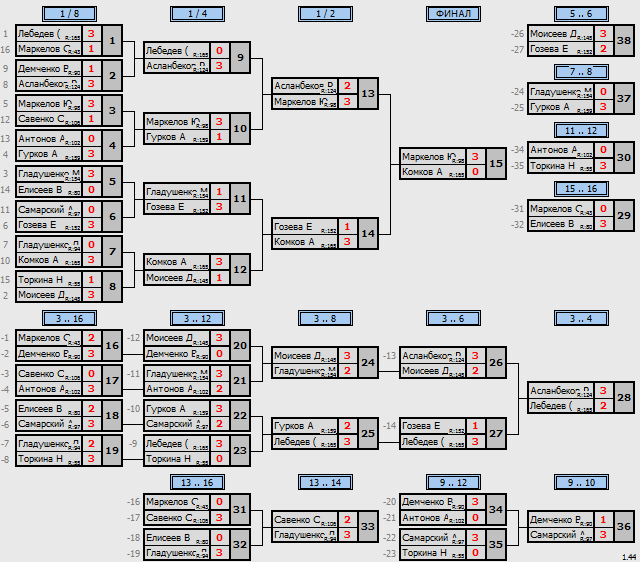This screenshot has width=640, height=562.
Task: Click the "9 .. 12" bracket header
Action: 453,482
